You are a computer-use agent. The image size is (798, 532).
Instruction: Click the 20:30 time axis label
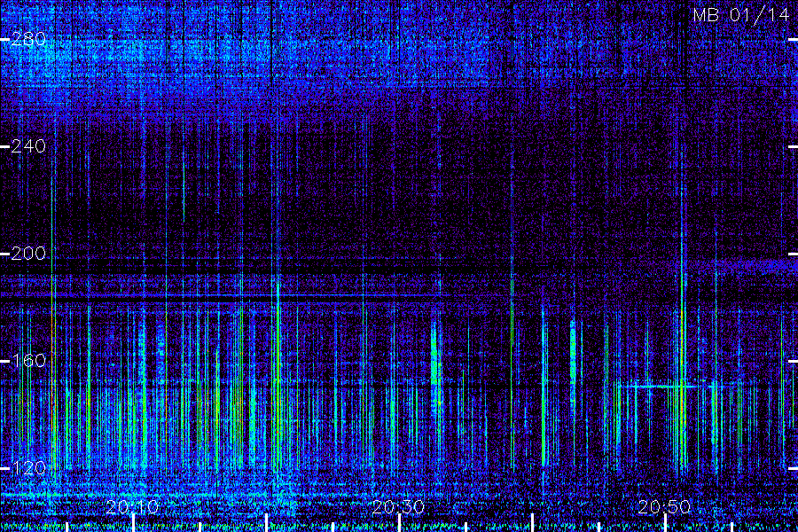pyautogui.click(x=398, y=507)
